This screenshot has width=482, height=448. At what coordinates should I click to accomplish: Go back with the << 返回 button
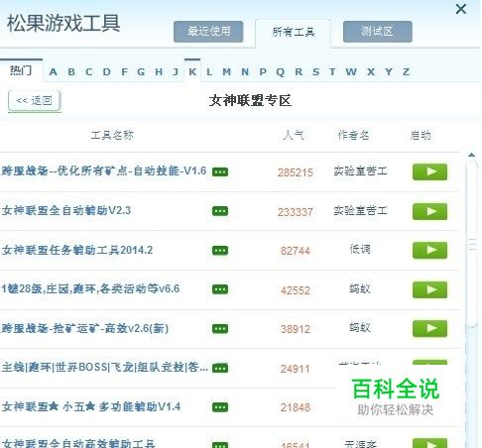click(x=35, y=101)
